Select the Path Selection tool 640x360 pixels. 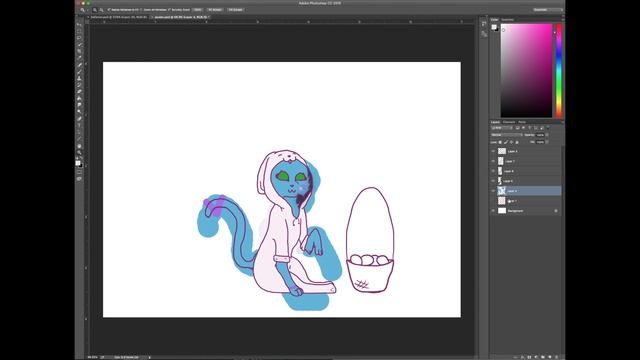(x=79, y=132)
